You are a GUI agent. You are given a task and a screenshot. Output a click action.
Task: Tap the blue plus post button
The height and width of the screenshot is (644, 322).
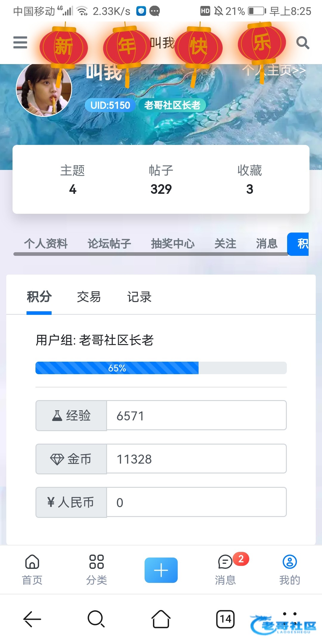(161, 570)
